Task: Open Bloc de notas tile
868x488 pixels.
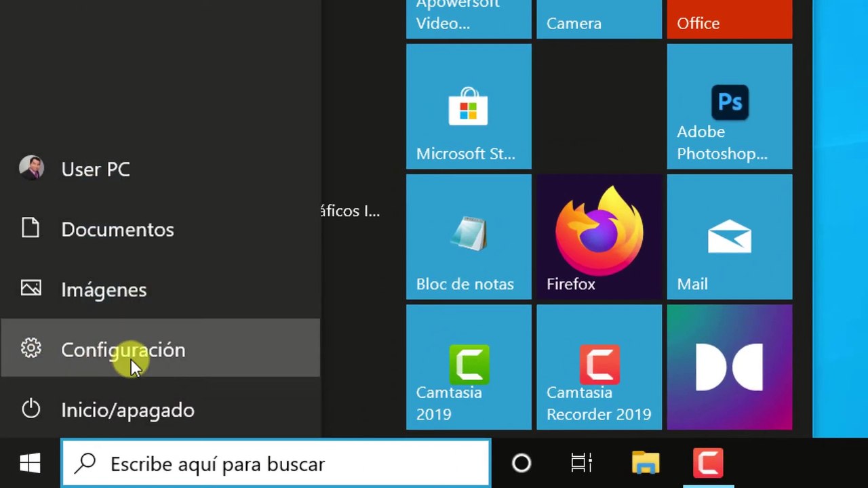Action: tap(469, 237)
